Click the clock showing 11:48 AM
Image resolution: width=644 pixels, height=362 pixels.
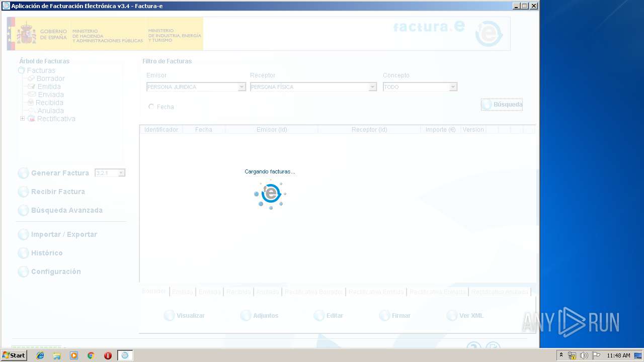(618, 355)
